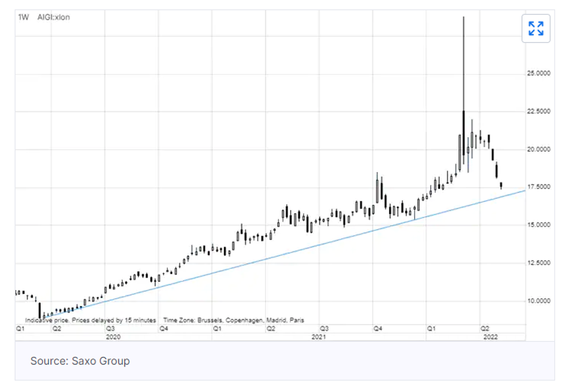Select the 20.0000 price level label
This screenshot has height=392, width=571.
coord(540,149)
